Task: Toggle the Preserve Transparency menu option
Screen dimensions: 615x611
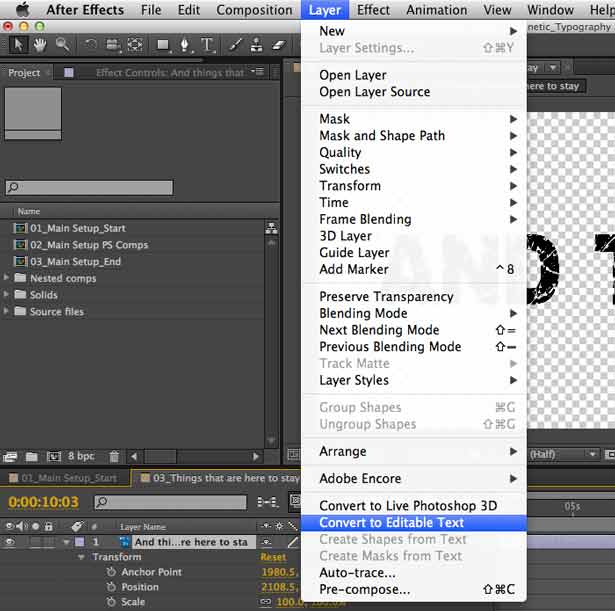Action: [386, 296]
